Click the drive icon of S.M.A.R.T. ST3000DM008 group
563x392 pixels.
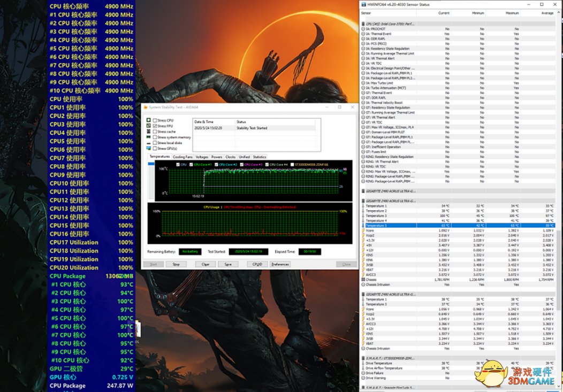(x=363, y=358)
